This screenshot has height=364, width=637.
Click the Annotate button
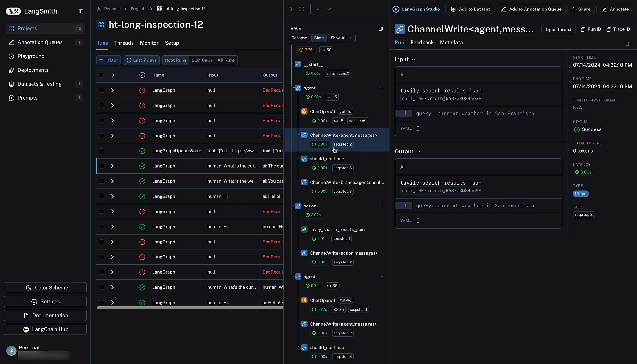coord(615,9)
